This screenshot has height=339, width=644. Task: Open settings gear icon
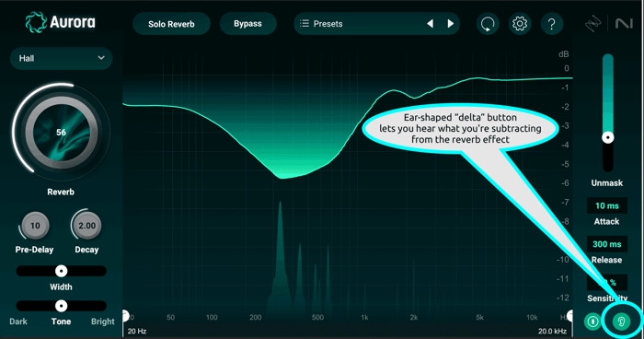pyautogui.click(x=520, y=24)
